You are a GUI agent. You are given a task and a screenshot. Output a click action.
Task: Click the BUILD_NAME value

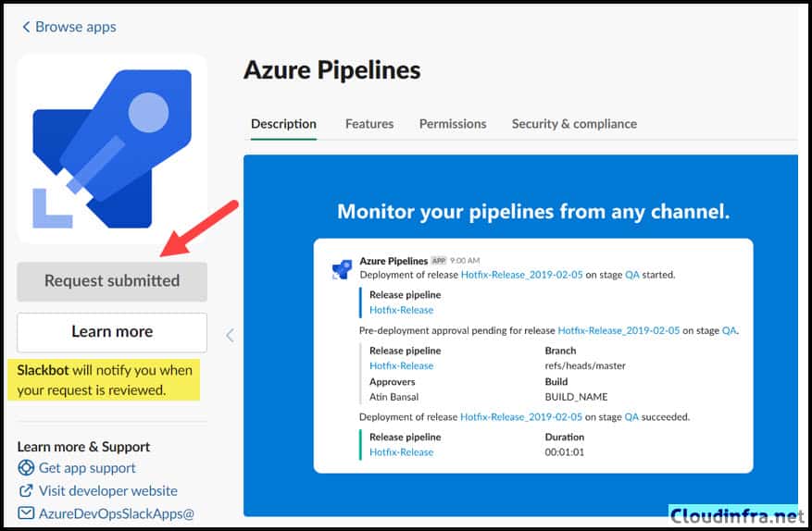tap(576, 397)
